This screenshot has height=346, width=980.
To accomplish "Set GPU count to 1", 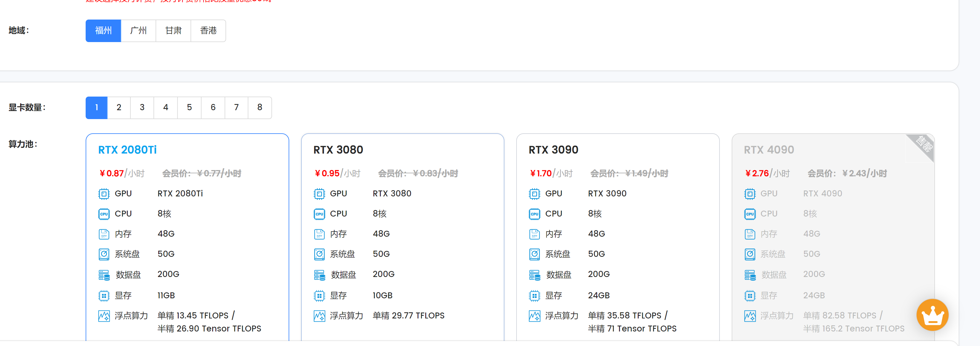I will tap(97, 108).
